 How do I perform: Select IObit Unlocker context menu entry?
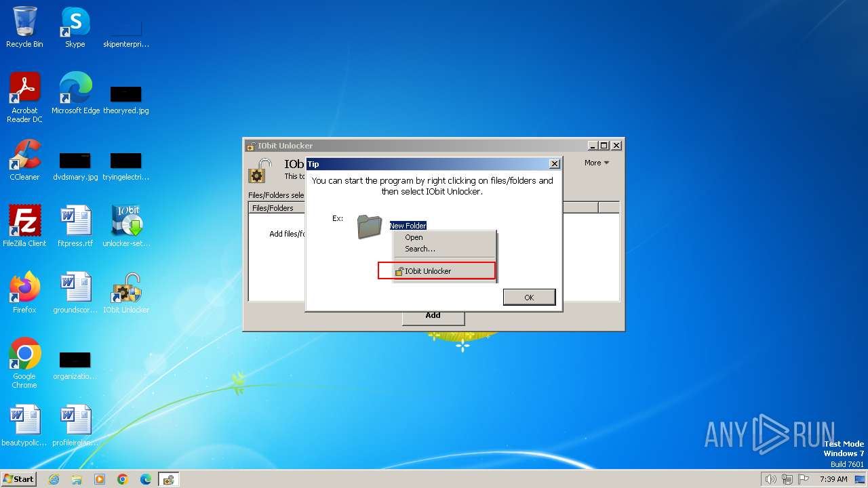(437, 271)
